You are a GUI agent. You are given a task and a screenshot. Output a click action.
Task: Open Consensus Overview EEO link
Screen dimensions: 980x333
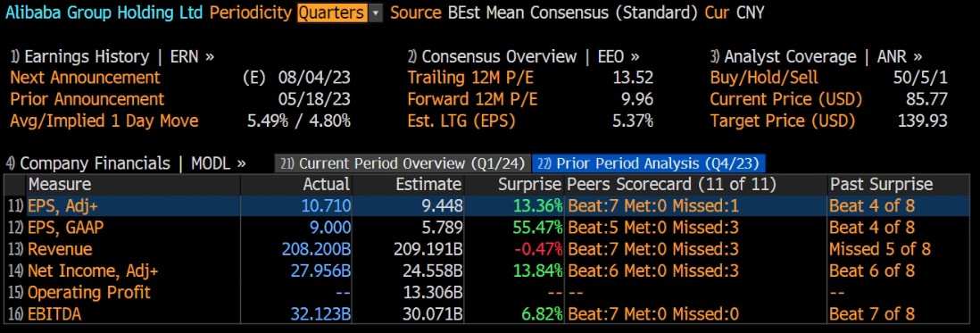point(524,57)
